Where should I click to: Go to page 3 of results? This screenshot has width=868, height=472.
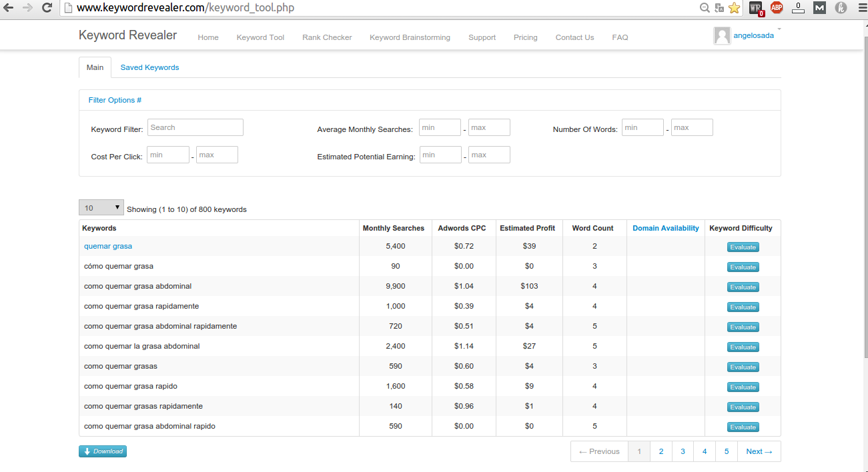point(683,451)
